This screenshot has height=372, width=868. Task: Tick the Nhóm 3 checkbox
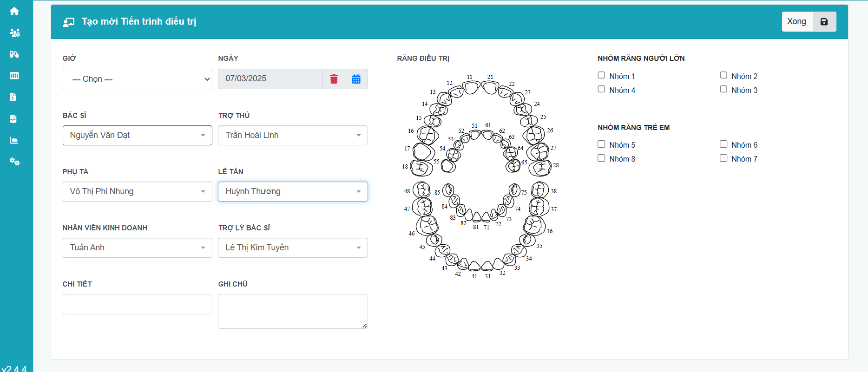click(x=723, y=89)
